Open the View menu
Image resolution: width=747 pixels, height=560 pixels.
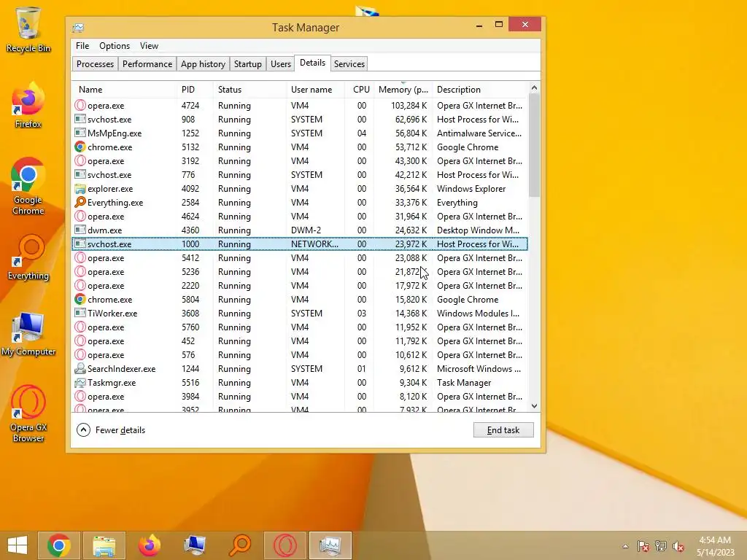[x=149, y=46]
